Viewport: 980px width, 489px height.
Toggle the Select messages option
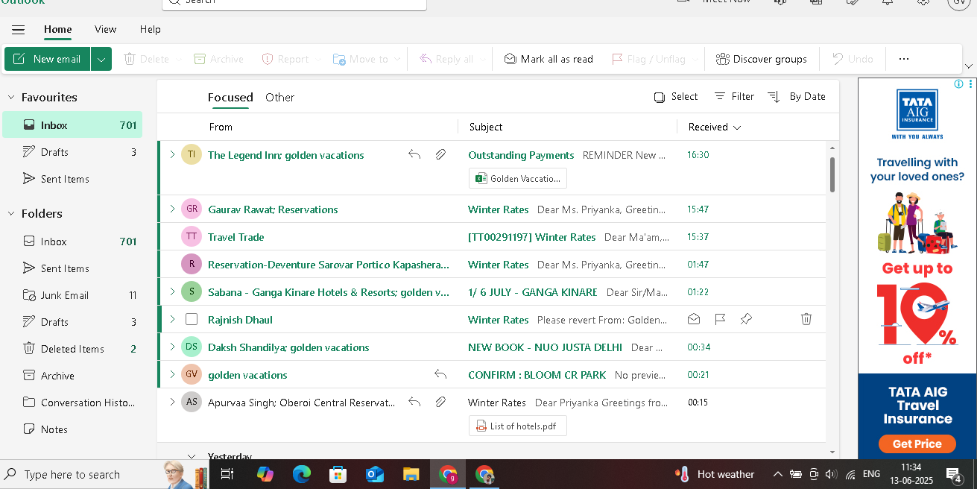pos(675,96)
